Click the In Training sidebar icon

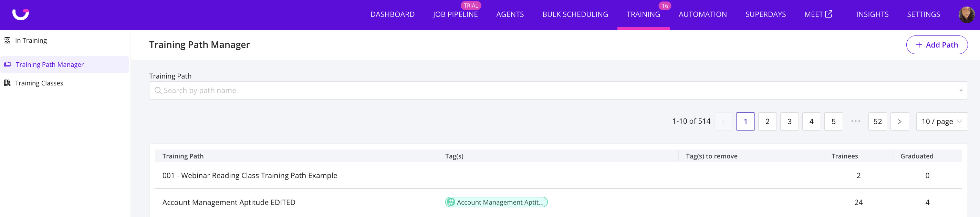(x=7, y=40)
